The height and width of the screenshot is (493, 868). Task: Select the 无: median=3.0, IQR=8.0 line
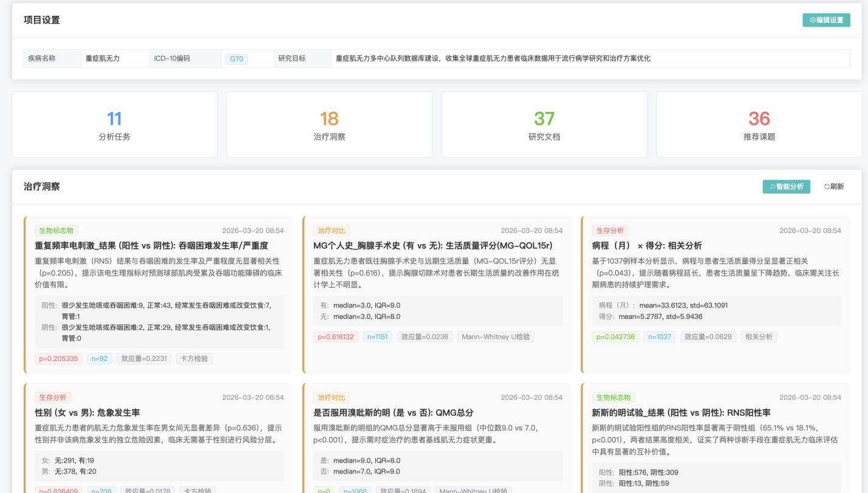[360, 316]
